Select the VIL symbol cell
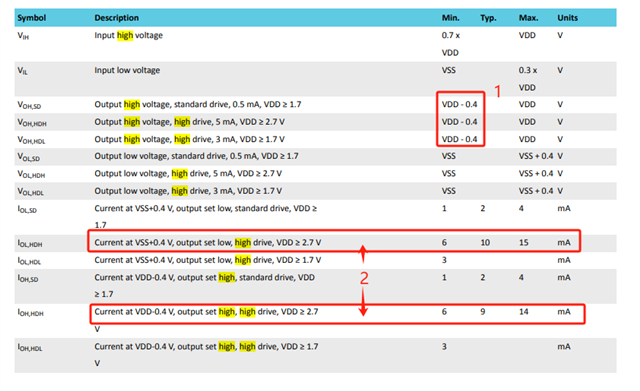This screenshot has width=640, height=391. click(x=22, y=71)
